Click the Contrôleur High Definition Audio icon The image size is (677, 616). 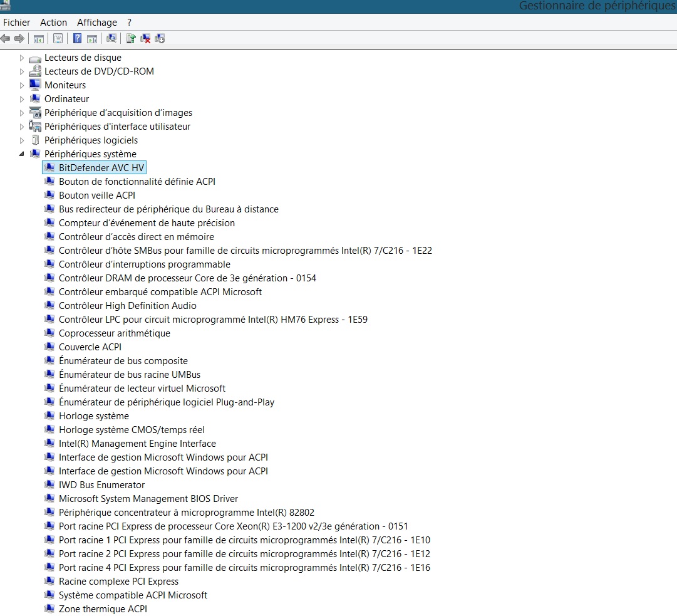(x=49, y=305)
